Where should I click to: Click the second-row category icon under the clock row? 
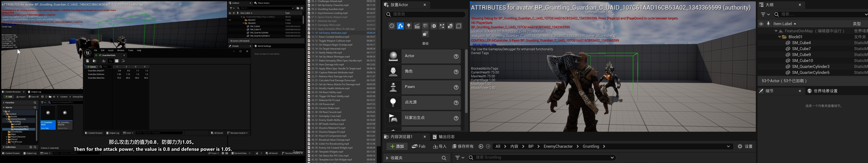click(425, 34)
